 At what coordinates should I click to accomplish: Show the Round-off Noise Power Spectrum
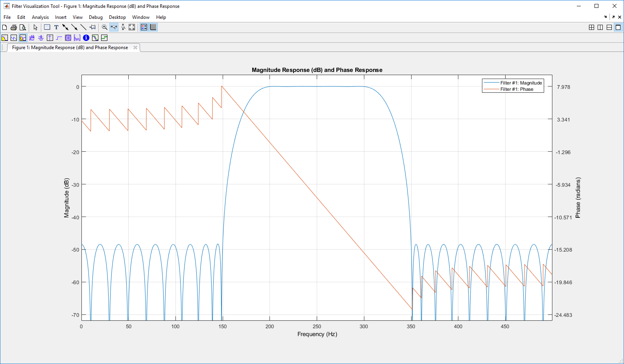tap(104, 38)
